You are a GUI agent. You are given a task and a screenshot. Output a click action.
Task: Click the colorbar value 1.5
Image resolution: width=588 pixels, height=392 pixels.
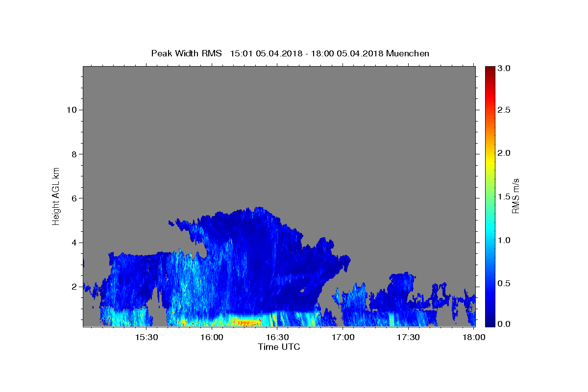pyautogui.click(x=504, y=196)
